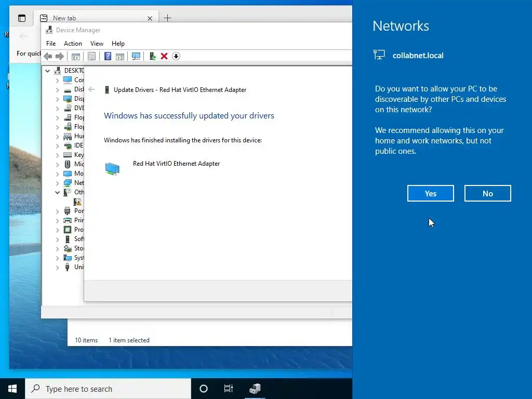Expand the Por... (Ports) tree node
The image size is (532, 399).
(x=57, y=211)
